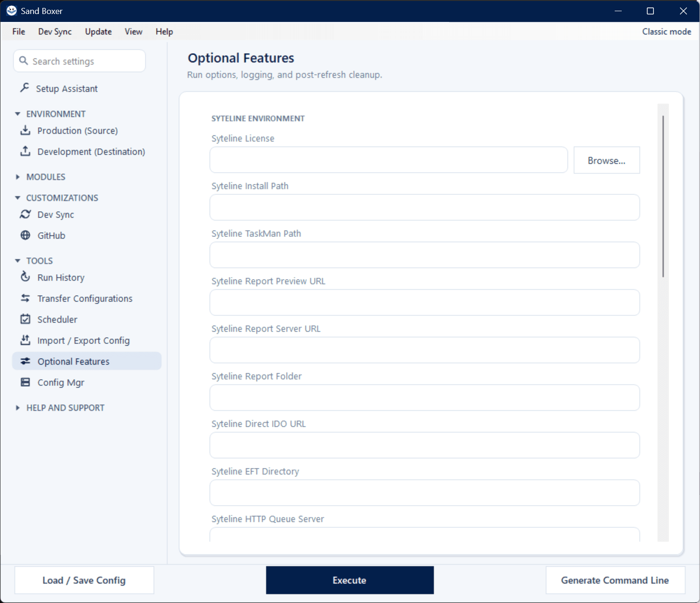
Task: Open Production (Source) page label
Action: coord(77,131)
